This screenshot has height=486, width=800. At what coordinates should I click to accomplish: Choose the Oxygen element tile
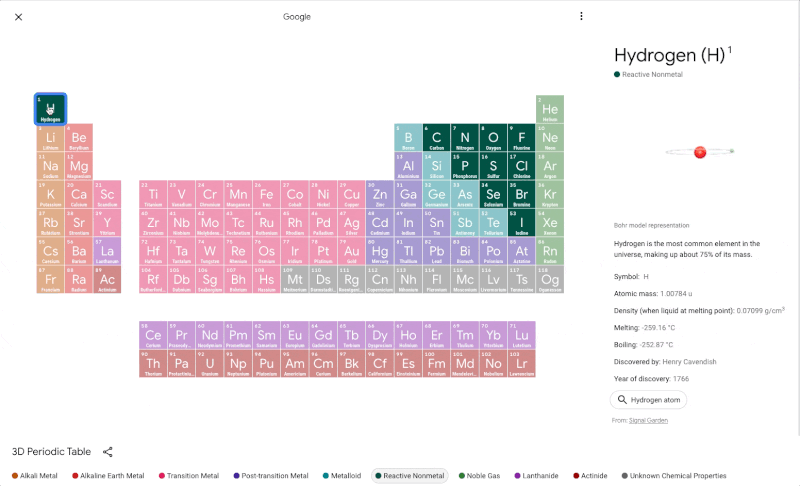tap(493, 138)
